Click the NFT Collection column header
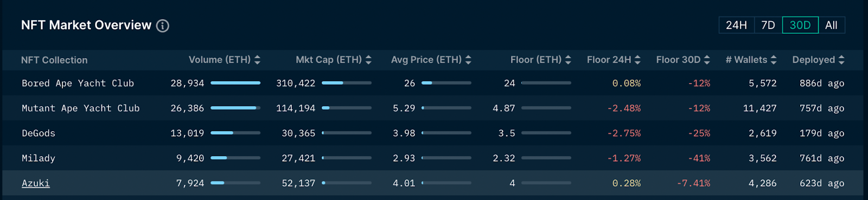Screen dimensions: 868x200 point(54,60)
